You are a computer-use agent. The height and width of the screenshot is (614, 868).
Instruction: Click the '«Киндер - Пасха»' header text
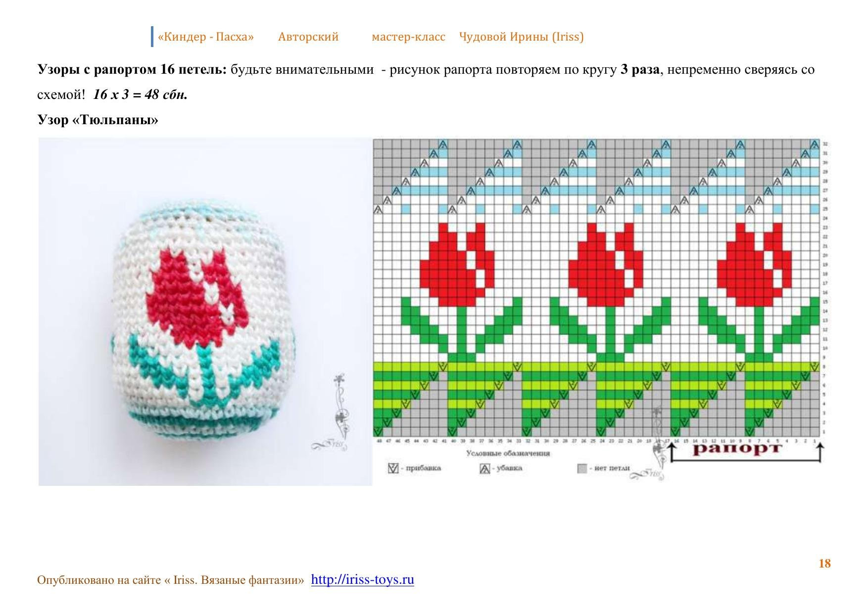point(206,37)
